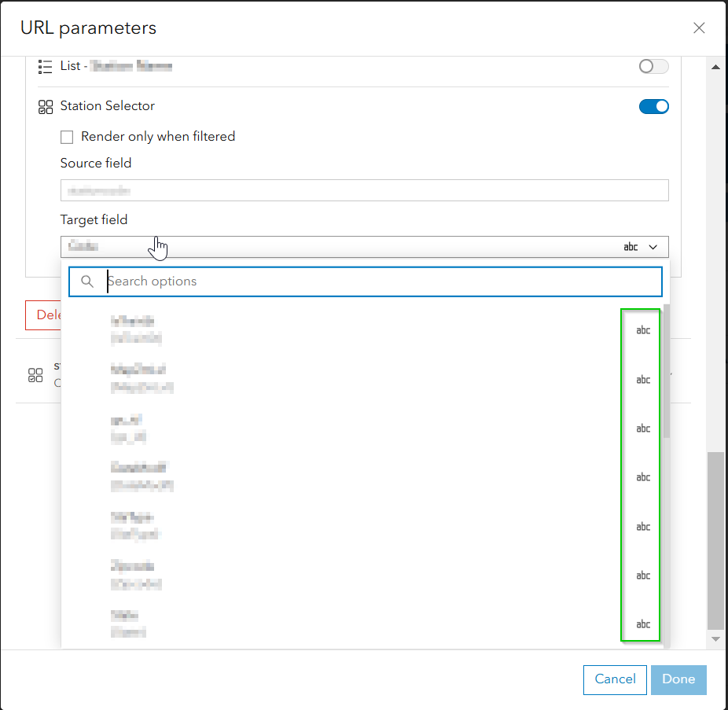Click the Station Selector widget icon
Image resolution: width=728 pixels, height=710 pixels.
tap(45, 107)
